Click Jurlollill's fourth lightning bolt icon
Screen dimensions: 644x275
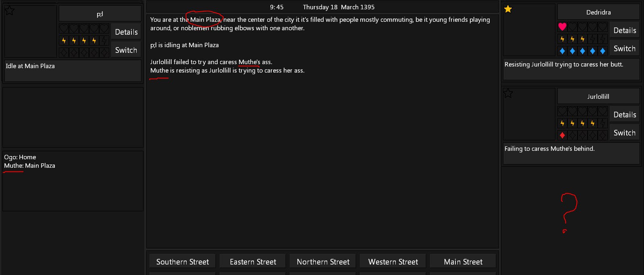tap(593, 123)
